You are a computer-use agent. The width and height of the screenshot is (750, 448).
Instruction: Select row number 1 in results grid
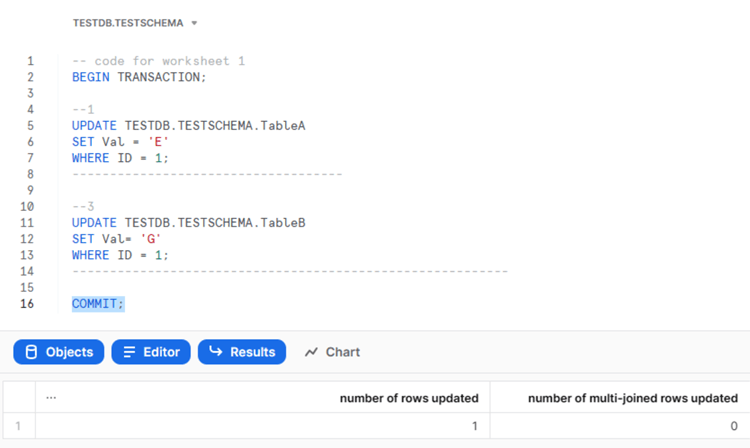coord(18,426)
